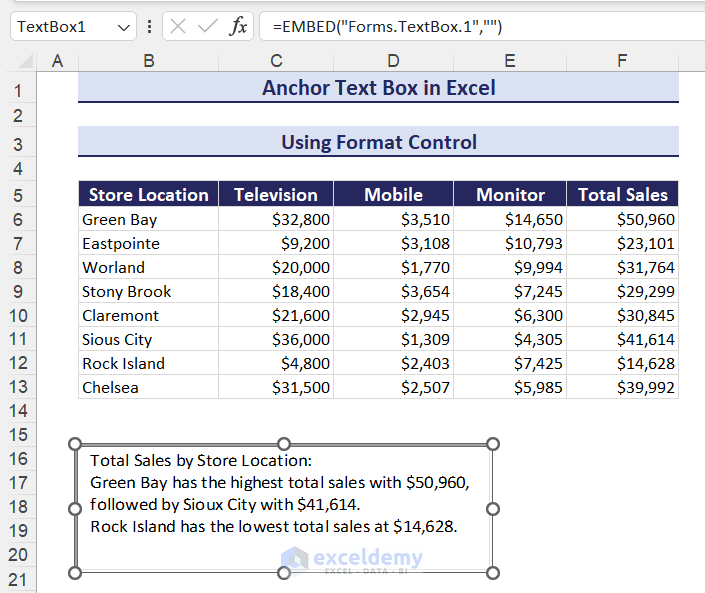Screen dimensions: 705x593
Task: Click the $14,628 Total Sales cell
Action: (x=623, y=363)
